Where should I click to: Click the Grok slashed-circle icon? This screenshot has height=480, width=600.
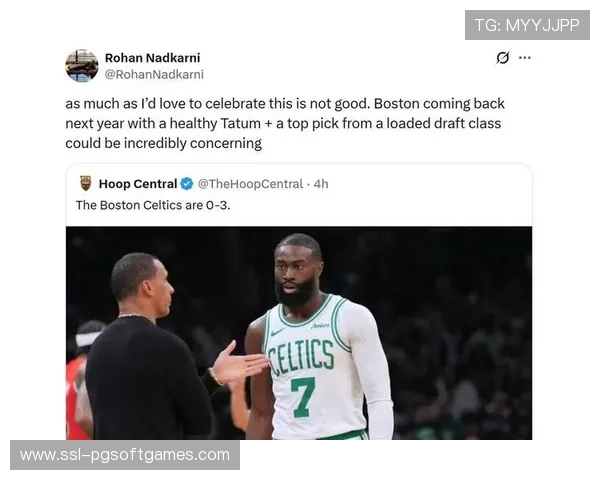503,58
